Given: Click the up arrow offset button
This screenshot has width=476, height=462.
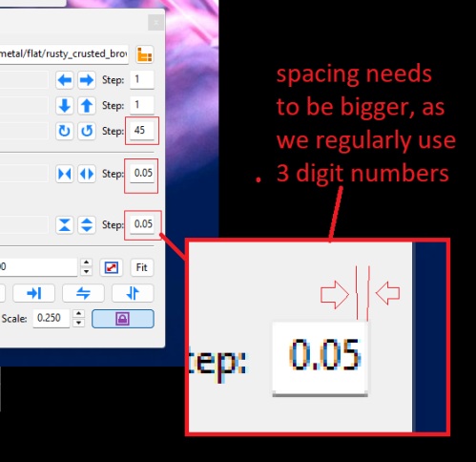Looking at the screenshot, I should point(87,105).
